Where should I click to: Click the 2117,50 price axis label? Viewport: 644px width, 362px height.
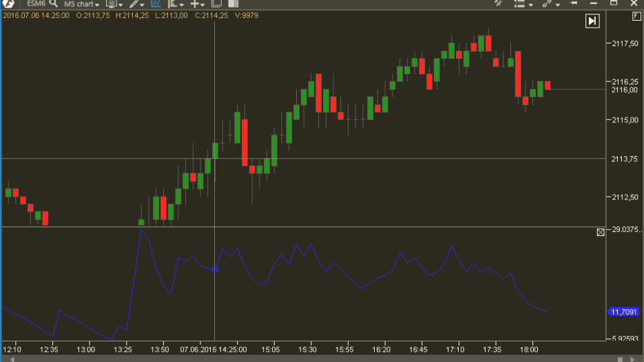point(625,43)
